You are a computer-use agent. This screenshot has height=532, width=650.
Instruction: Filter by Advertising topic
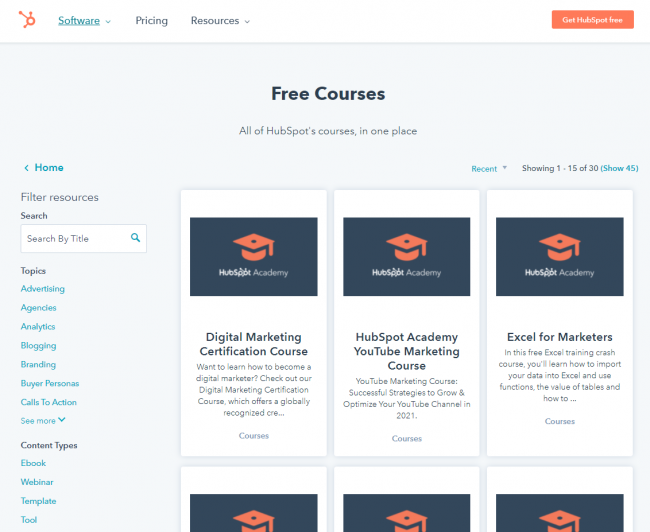click(43, 289)
